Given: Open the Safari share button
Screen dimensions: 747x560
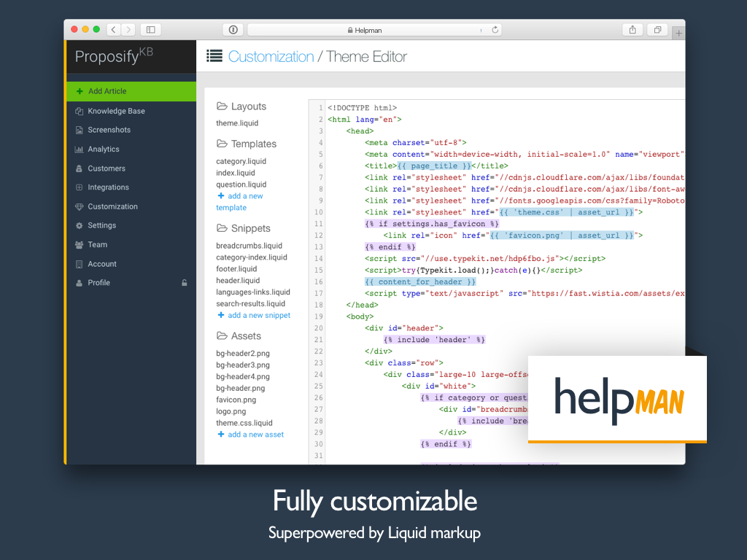Looking at the screenshot, I should click(632, 29).
